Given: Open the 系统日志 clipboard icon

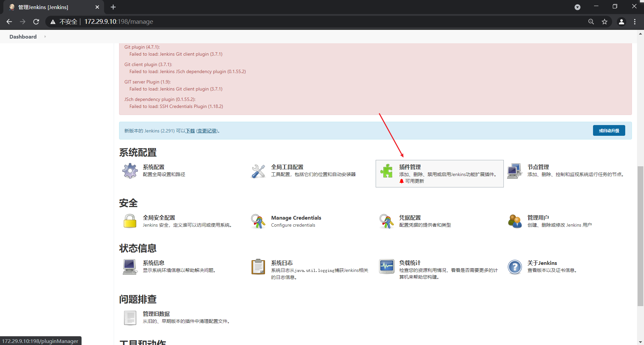Looking at the screenshot, I should point(258,267).
